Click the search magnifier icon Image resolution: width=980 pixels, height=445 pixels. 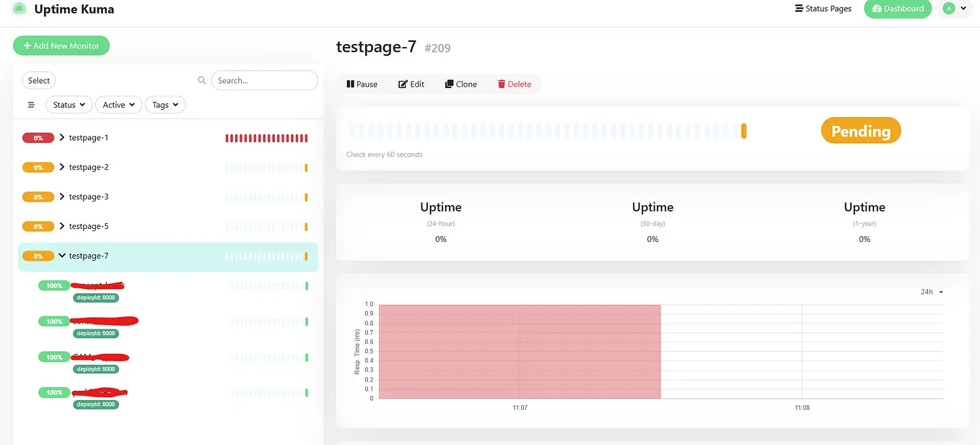(x=201, y=80)
